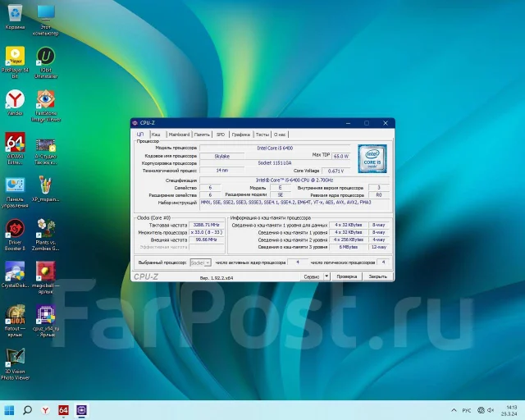The height and width of the screenshot is (420, 525).
Task: Open the Выбранный процессор Socket dropdown
Action: (200, 262)
